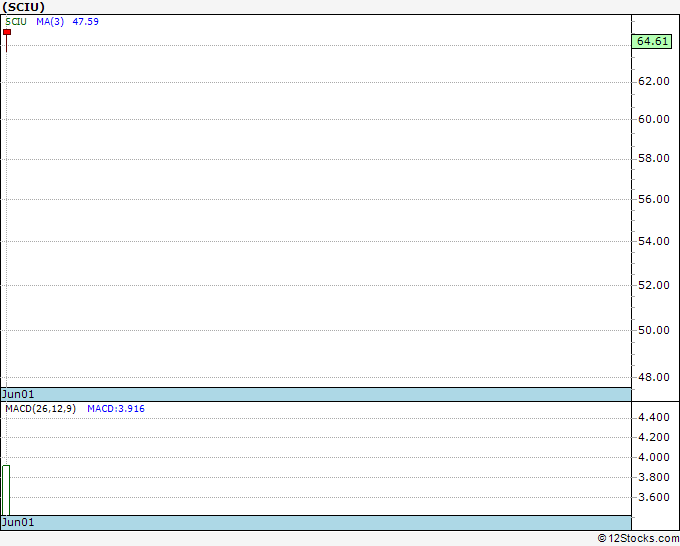
Task: Click the MACD:3.916 value readout
Action: click(x=116, y=409)
